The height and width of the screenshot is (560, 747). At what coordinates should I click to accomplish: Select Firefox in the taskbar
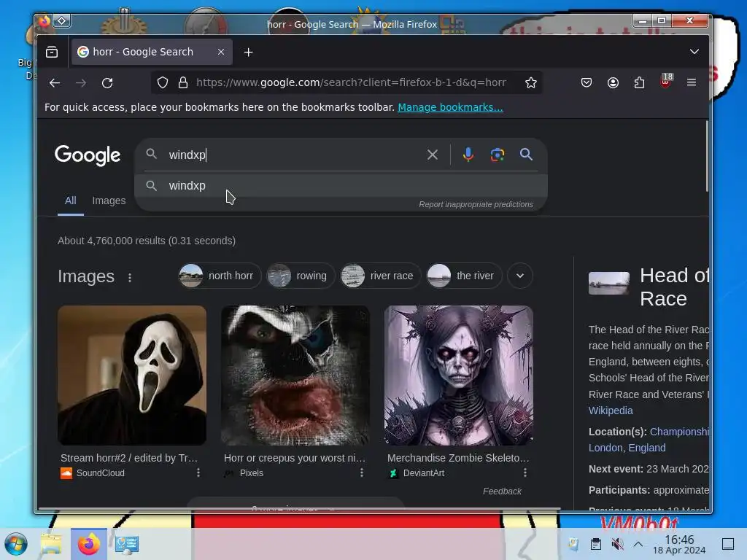click(89, 544)
